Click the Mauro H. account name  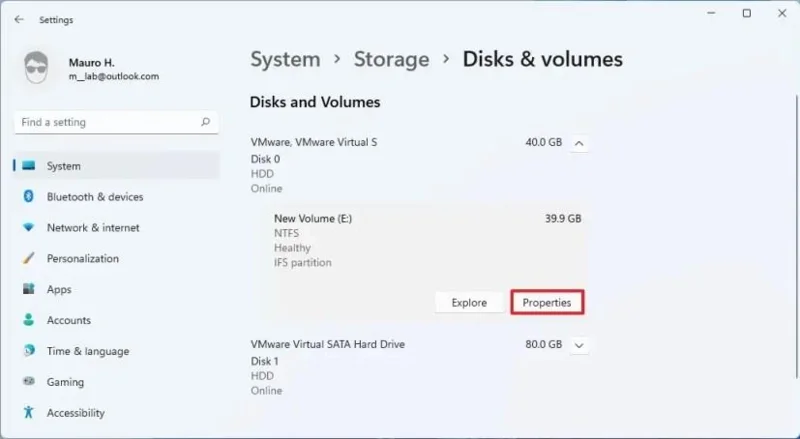point(91,63)
